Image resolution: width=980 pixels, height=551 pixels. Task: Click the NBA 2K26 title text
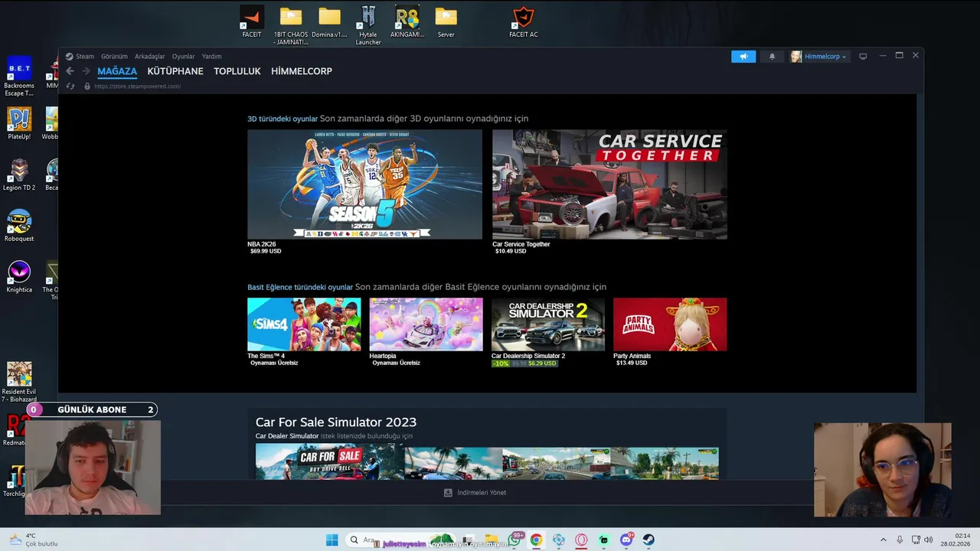[x=262, y=244]
